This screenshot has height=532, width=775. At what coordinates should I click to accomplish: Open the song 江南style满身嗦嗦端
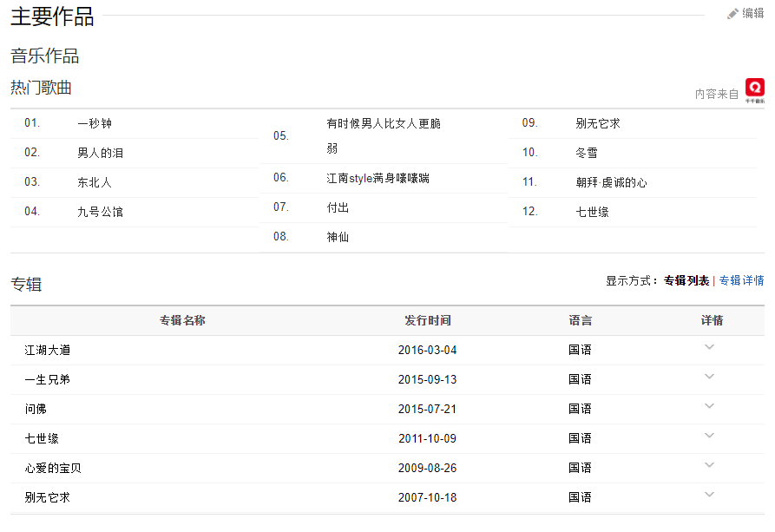pyautogui.click(x=378, y=178)
